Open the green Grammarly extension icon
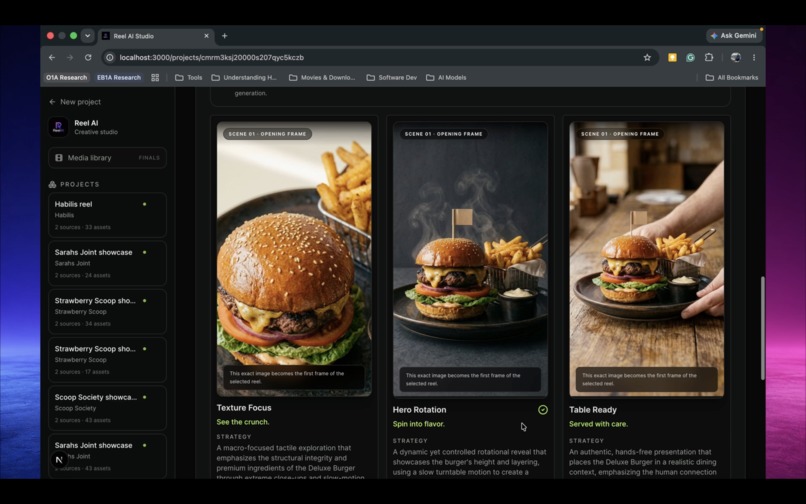The width and height of the screenshot is (806, 504). coord(690,58)
